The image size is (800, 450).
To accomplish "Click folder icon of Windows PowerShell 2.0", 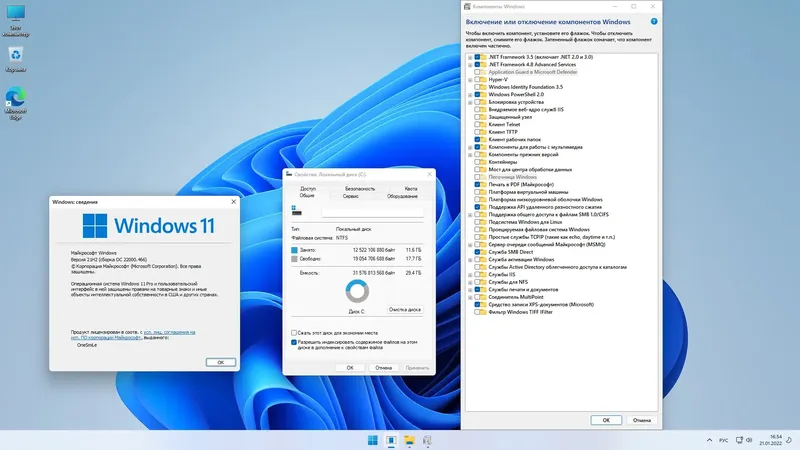I will point(482,94).
